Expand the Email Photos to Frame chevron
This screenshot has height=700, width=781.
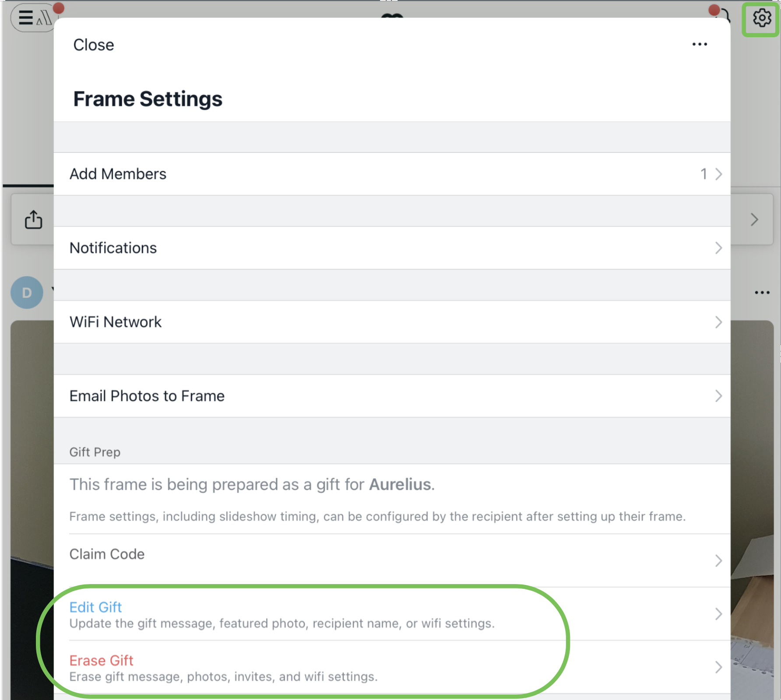(718, 396)
